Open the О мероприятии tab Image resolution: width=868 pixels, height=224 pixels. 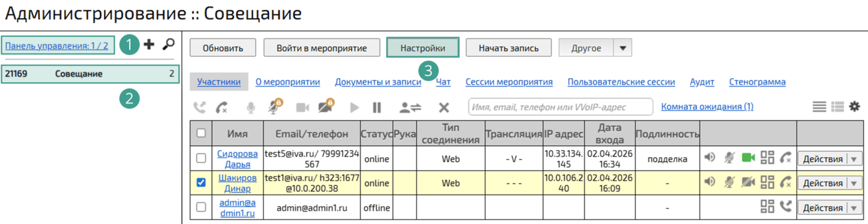[x=288, y=82]
